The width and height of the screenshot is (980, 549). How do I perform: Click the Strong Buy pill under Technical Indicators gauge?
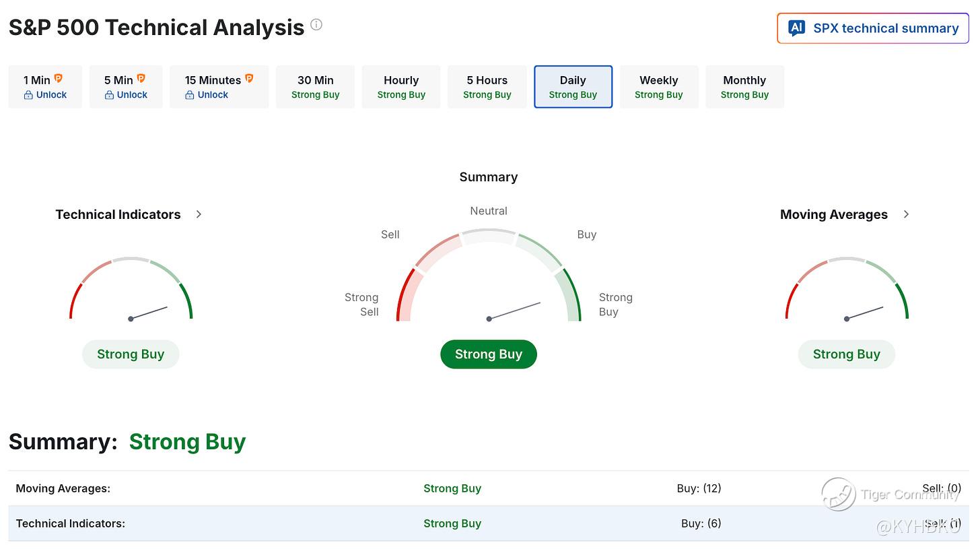[x=131, y=354]
